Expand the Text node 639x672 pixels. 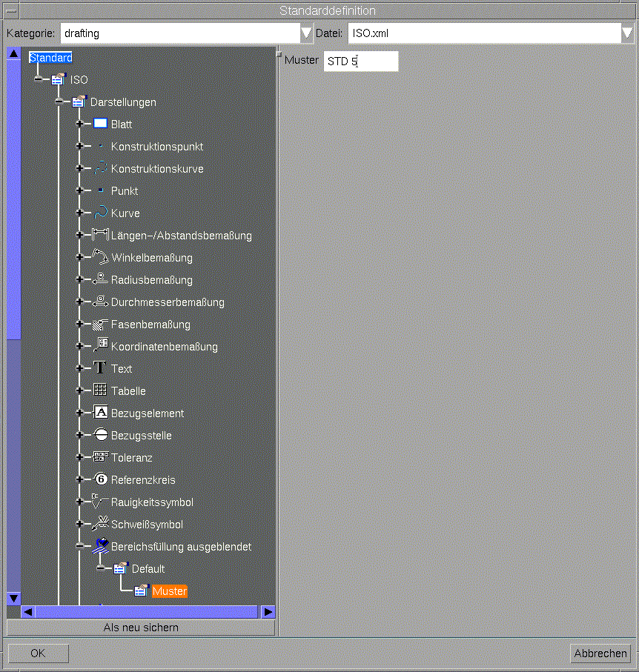pos(79,367)
